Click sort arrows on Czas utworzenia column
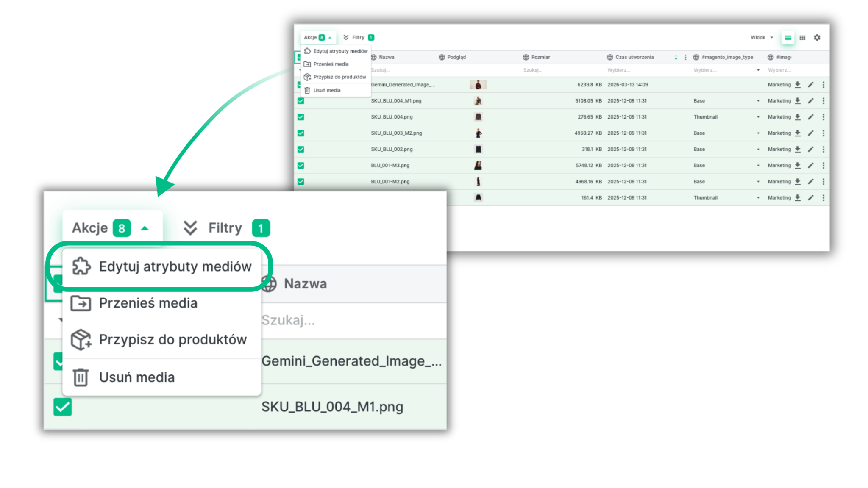Screen dimensions: 868x488 tap(676, 57)
